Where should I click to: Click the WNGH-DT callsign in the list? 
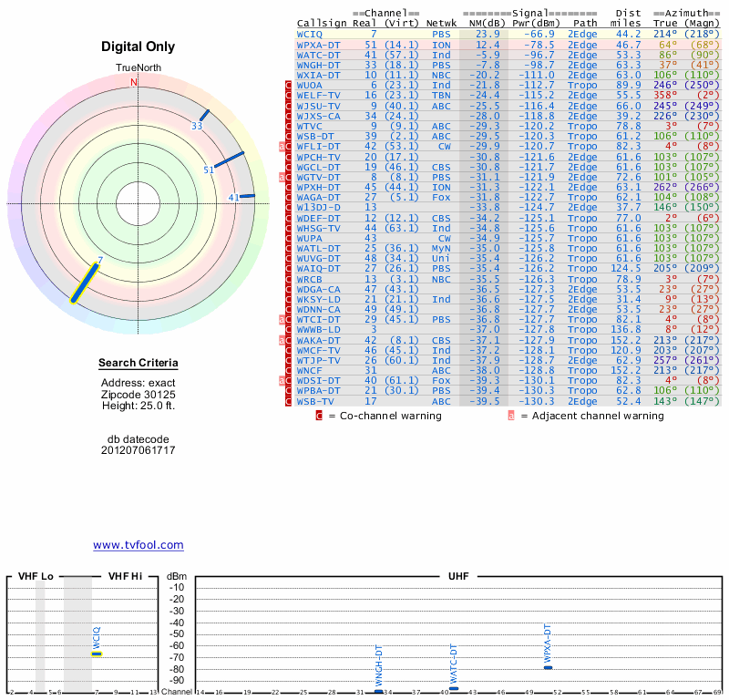(318, 65)
